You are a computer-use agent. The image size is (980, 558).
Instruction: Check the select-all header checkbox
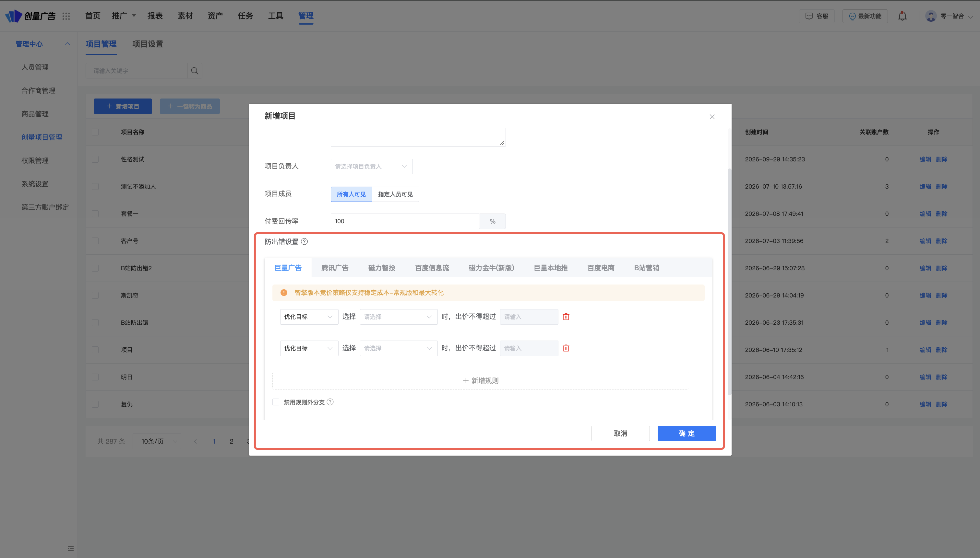[95, 132]
